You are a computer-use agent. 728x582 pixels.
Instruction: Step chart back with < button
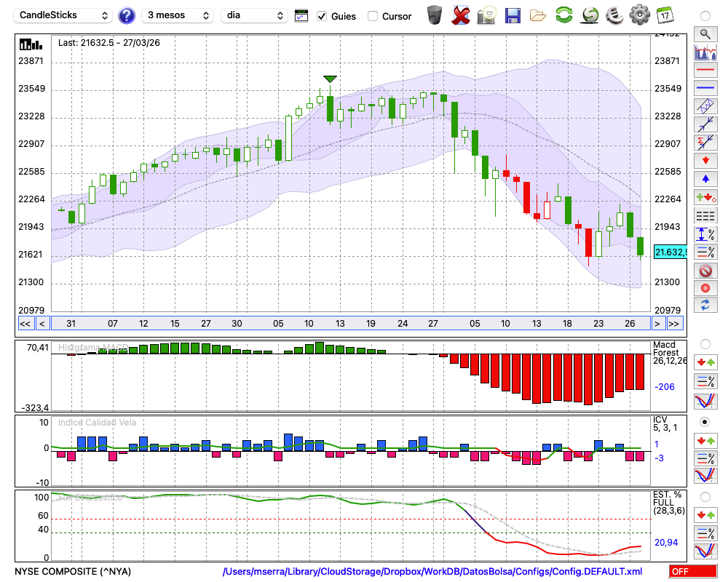point(42,324)
